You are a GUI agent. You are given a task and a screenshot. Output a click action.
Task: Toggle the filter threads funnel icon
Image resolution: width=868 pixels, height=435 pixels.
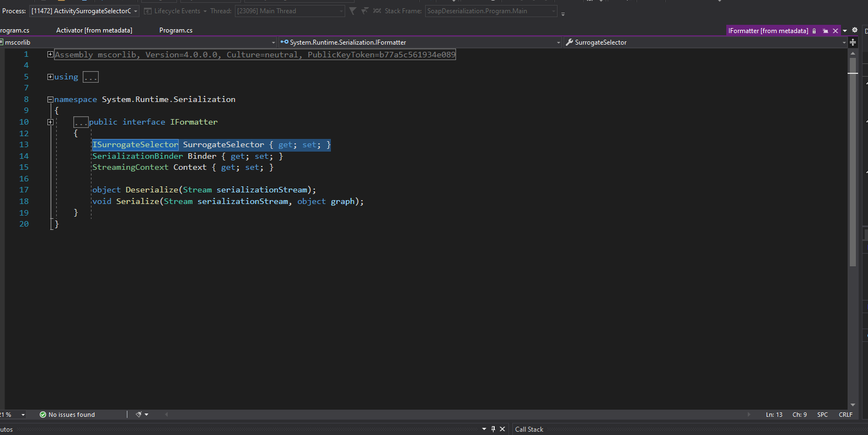[x=353, y=11]
